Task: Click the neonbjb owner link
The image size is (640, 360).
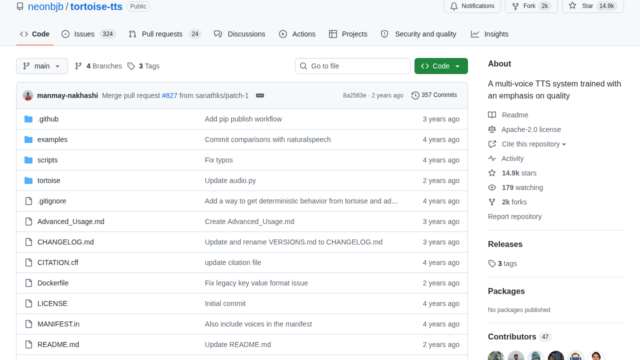Action: point(45,7)
